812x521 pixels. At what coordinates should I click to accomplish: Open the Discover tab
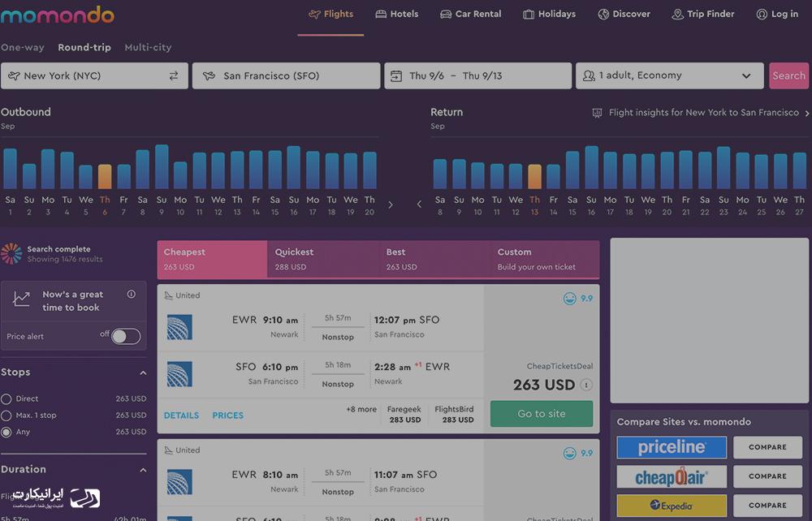point(624,14)
